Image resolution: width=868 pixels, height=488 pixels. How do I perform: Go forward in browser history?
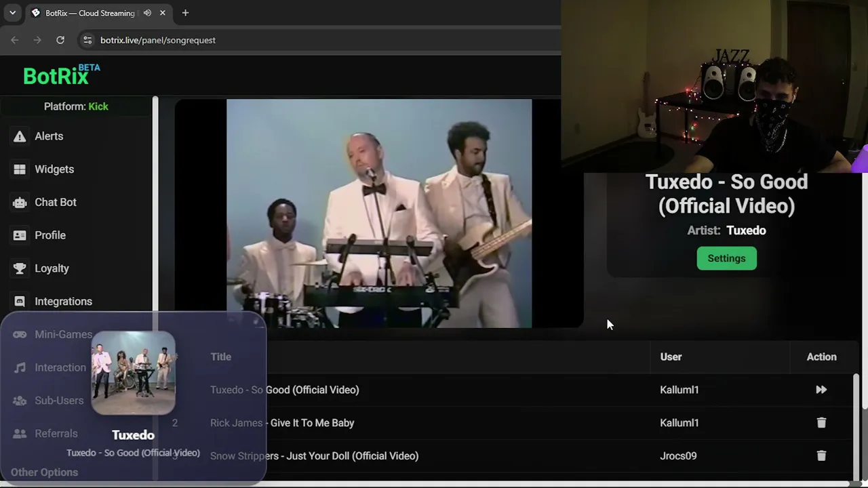tap(37, 40)
